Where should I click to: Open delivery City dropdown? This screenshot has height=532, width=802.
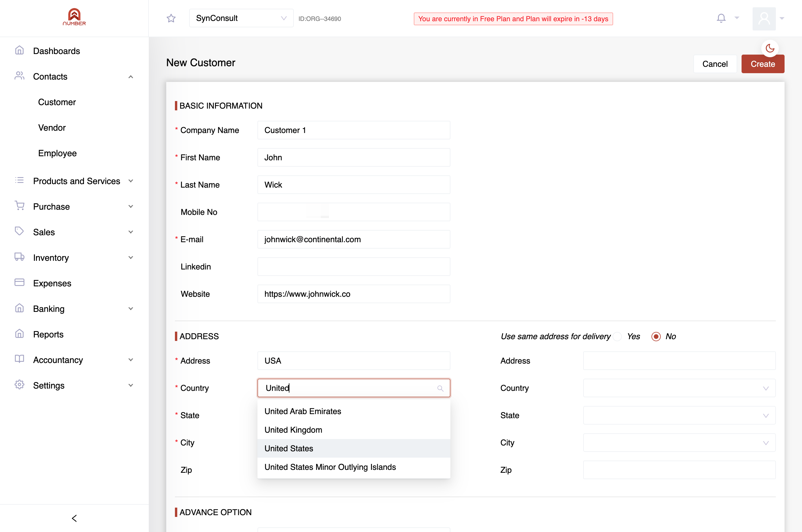(679, 443)
